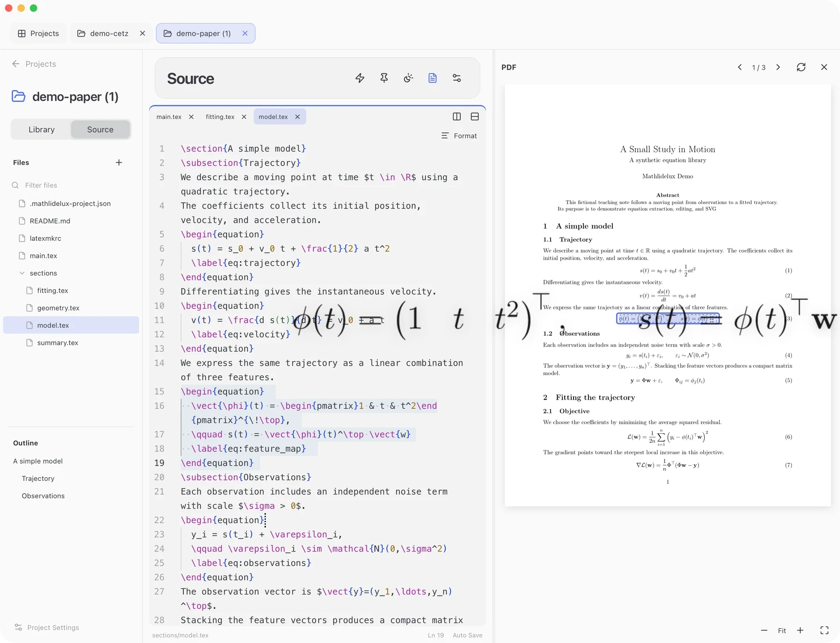The image size is (840, 643).
Task: Click the Filter files input field
Action: [71, 185]
